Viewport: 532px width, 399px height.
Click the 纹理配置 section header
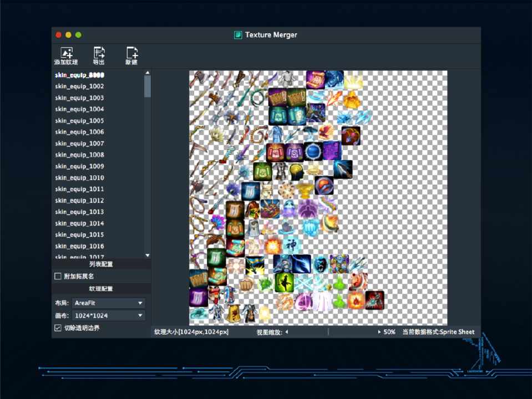(x=101, y=289)
